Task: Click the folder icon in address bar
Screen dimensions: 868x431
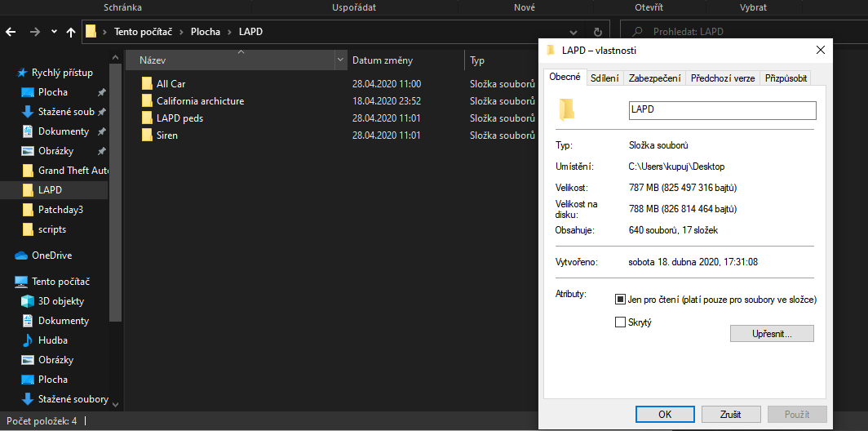Action: (x=91, y=32)
